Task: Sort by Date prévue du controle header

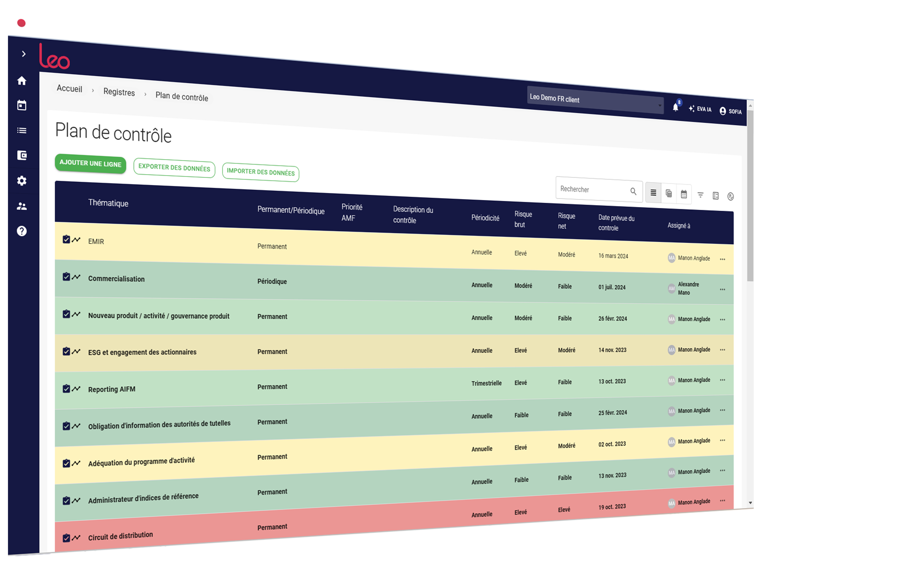Action: pos(616,223)
